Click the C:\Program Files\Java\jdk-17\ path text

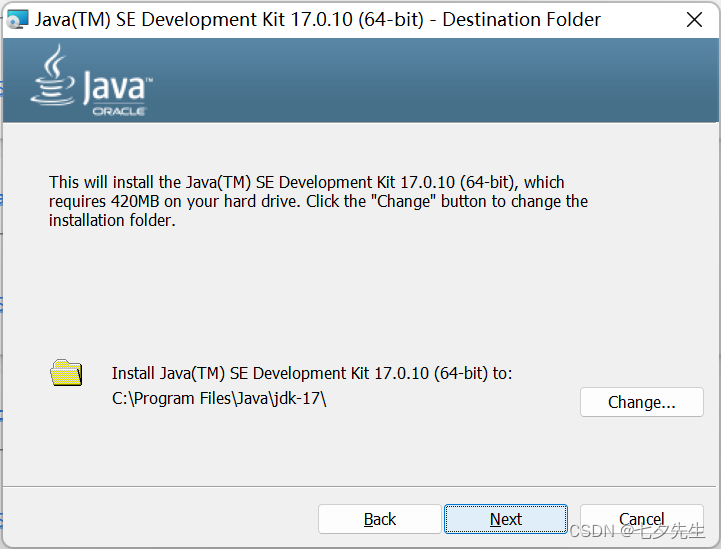[x=219, y=399]
